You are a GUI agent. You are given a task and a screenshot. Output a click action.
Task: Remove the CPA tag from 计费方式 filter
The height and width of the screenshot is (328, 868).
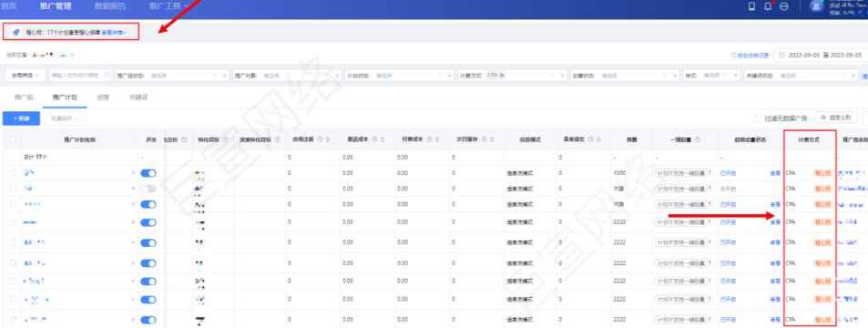(x=501, y=76)
